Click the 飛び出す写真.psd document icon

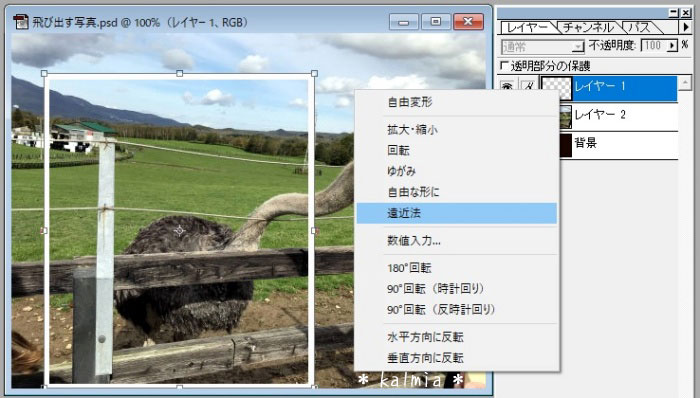[20, 21]
